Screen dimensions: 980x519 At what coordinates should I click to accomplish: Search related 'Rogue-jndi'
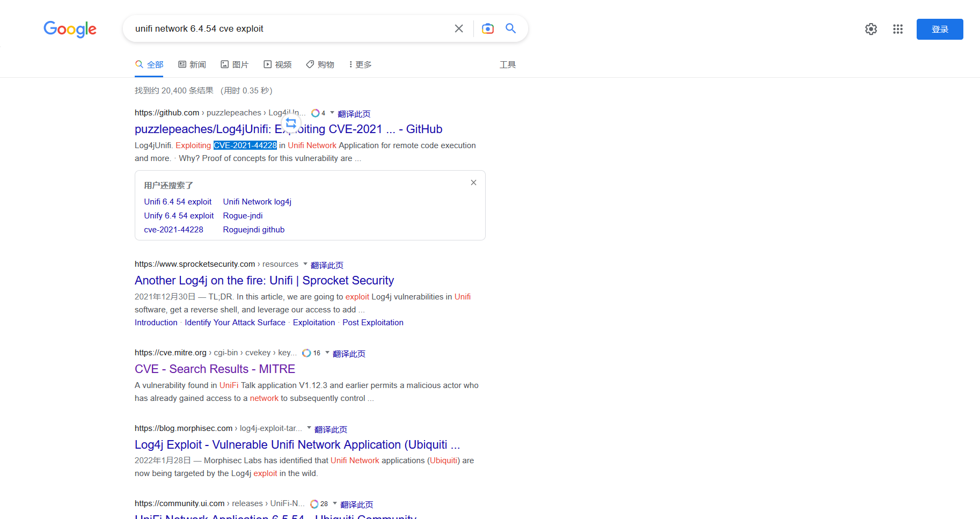pyautogui.click(x=243, y=216)
